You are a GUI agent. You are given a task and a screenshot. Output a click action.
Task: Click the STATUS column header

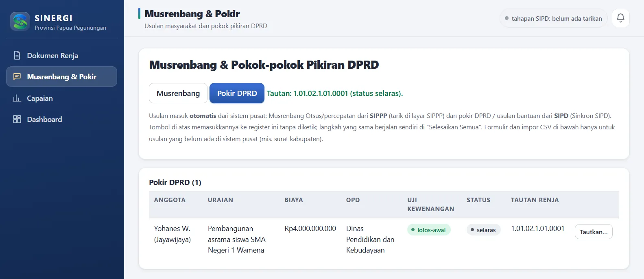coord(478,200)
